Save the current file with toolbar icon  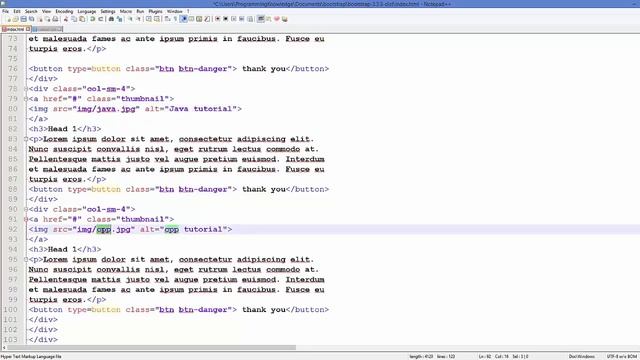coord(23,19)
